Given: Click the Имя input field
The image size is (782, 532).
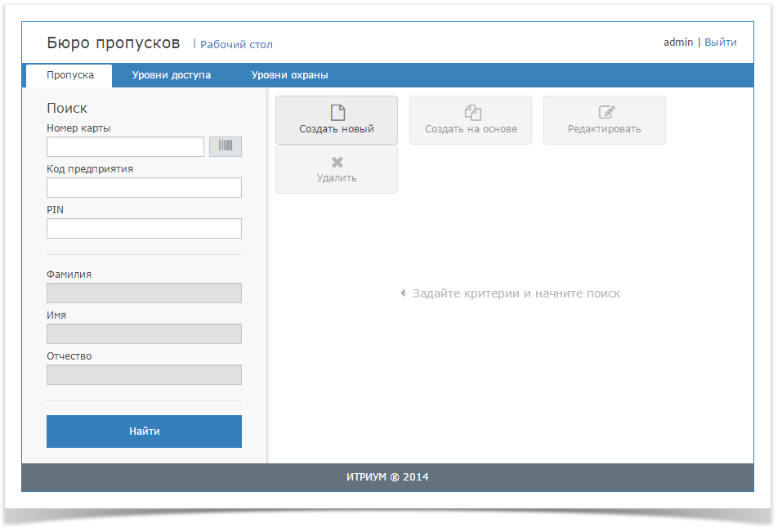Looking at the screenshot, I should click(x=144, y=334).
